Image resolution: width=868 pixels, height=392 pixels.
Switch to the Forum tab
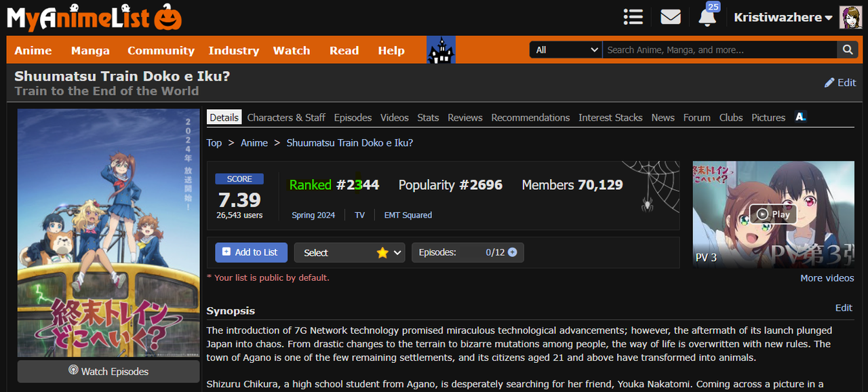[696, 117]
